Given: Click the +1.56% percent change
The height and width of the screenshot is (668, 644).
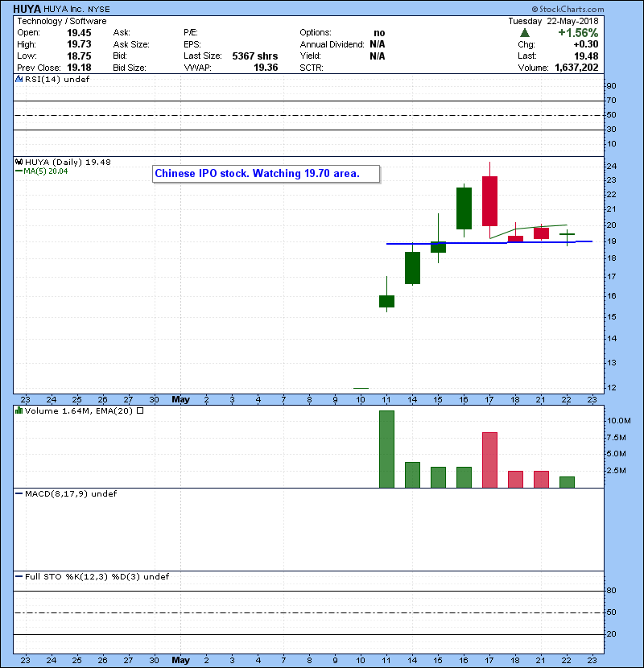Looking at the screenshot, I should (578, 33).
